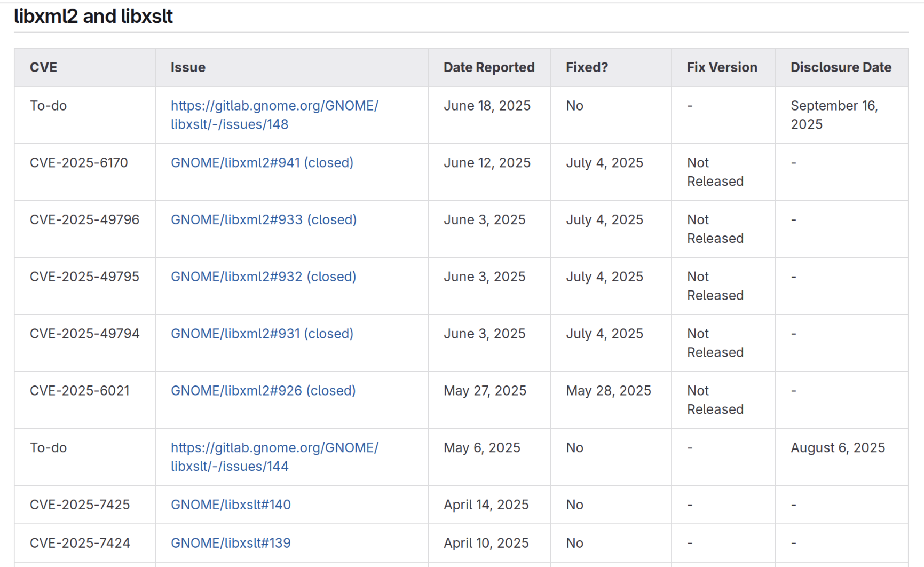
Task: Open the GNOME/libxml2#933 (closed) link
Action: pyautogui.click(x=264, y=220)
